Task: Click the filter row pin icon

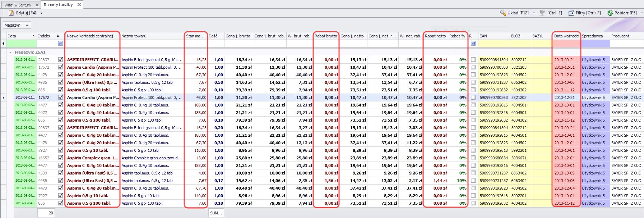Action: point(4,44)
